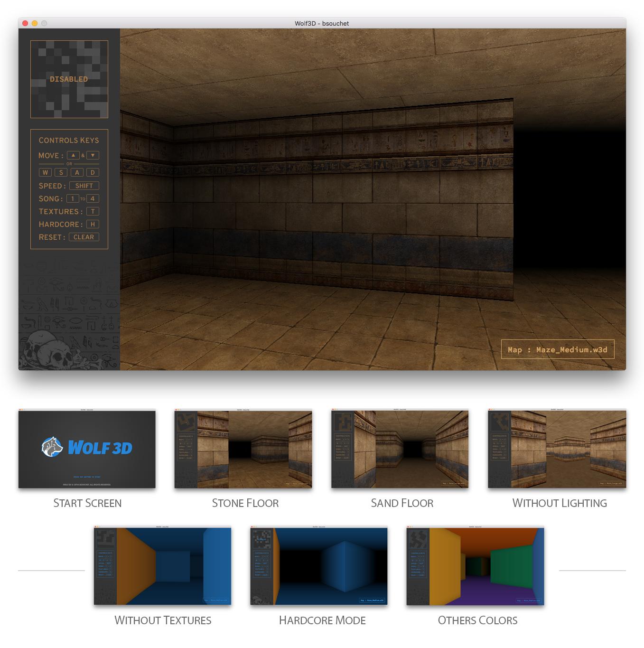Viewport: 644px width, 648px height.
Task: Minimize the Wolf3D window with yellow button
Action: coord(35,23)
